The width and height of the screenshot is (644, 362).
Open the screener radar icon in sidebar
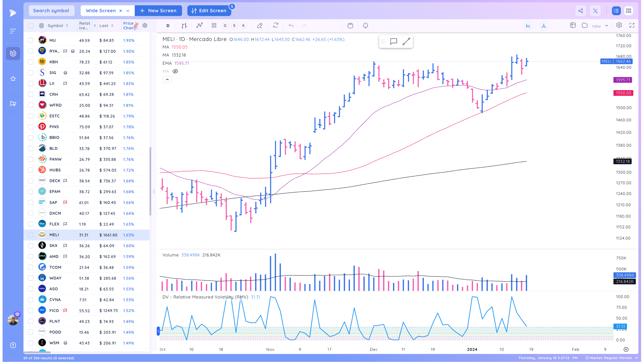point(13,53)
